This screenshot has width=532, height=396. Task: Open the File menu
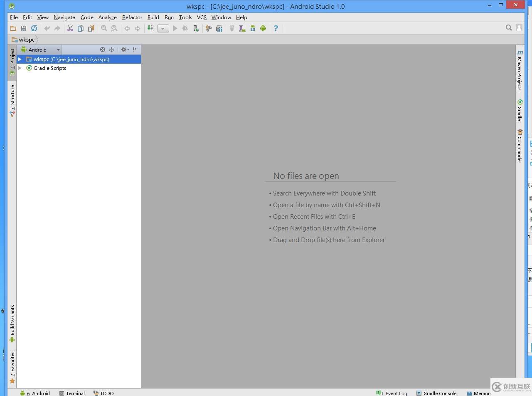[14, 17]
